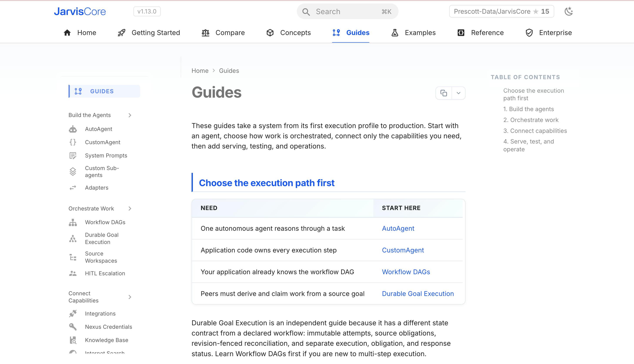Click the Durable Goal Execution icon

[73, 239]
